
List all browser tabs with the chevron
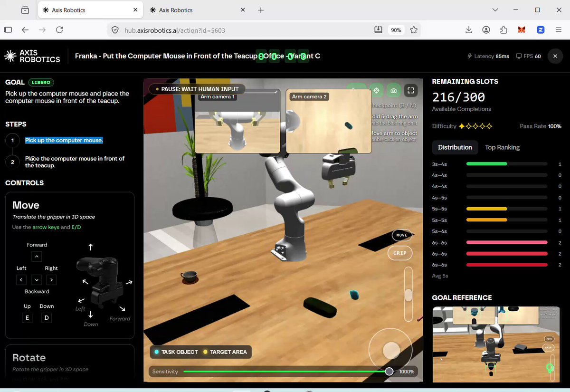495,10
